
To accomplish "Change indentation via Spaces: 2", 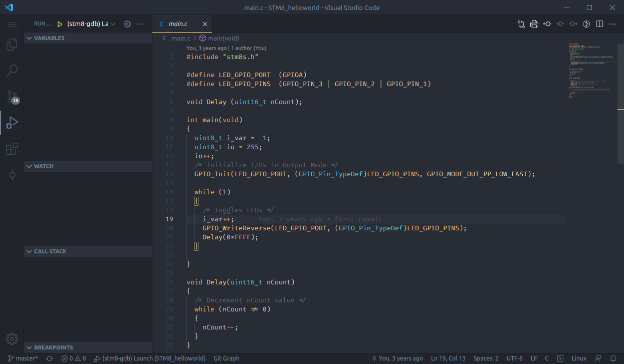I will point(486,358).
